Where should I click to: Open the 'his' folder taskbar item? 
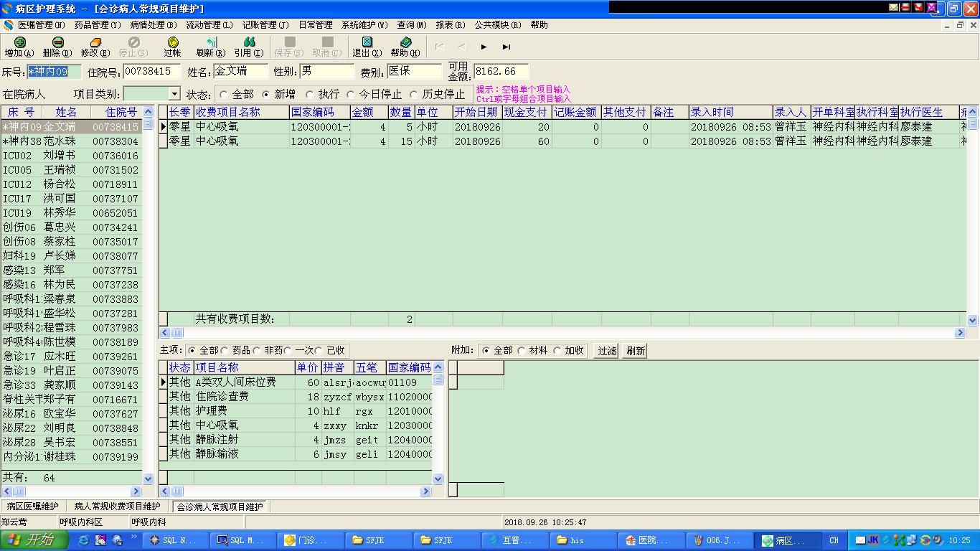pos(581,540)
